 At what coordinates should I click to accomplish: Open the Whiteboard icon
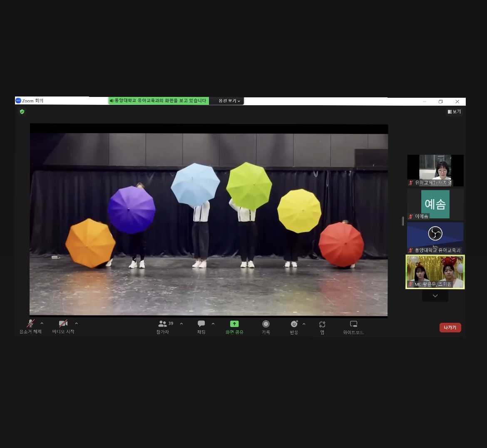353,324
